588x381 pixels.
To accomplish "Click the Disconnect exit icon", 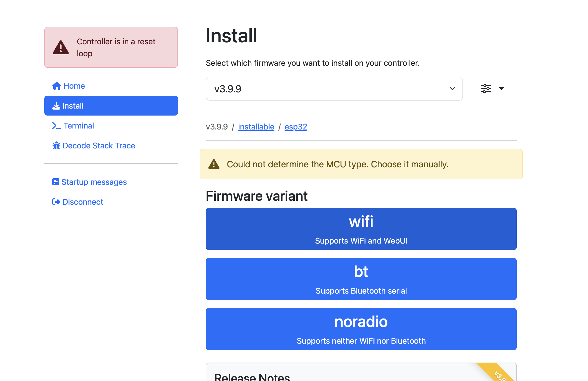I will click(x=56, y=202).
